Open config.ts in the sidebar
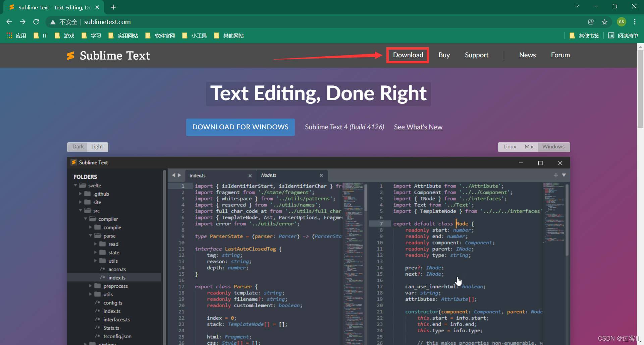This screenshot has width=644, height=345. pos(113,302)
